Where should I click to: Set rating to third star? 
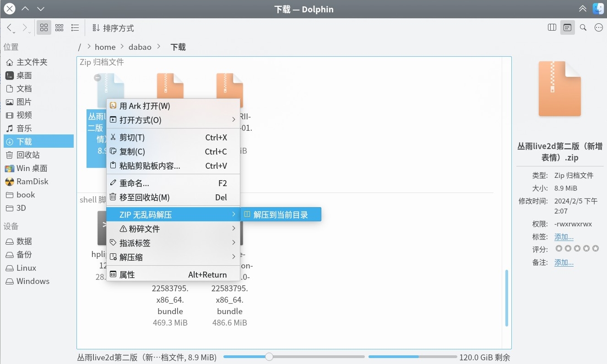click(577, 249)
